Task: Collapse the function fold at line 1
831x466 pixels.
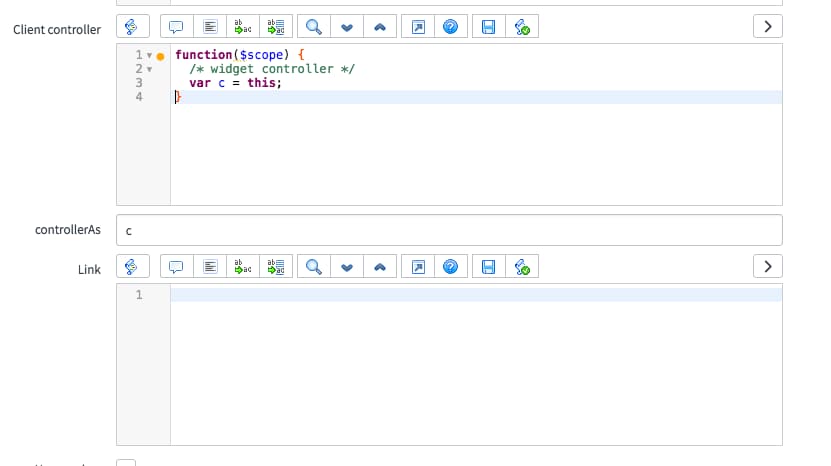Action: [x=149, y=55]
